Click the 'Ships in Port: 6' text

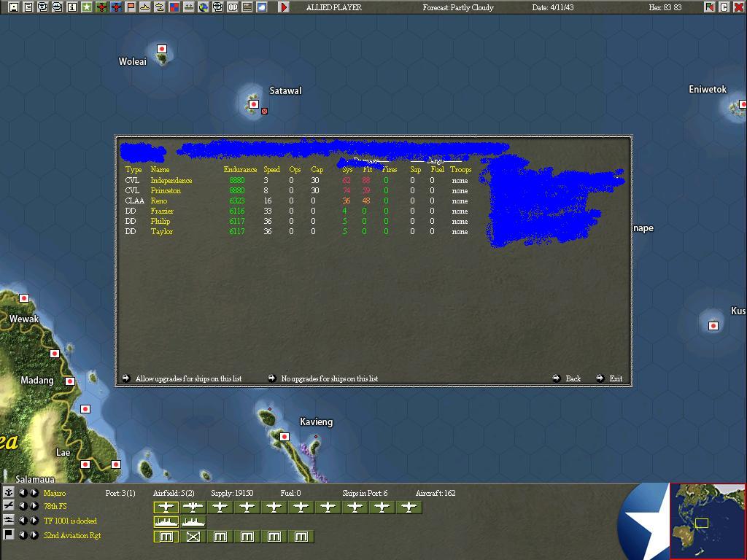[365, 493]
